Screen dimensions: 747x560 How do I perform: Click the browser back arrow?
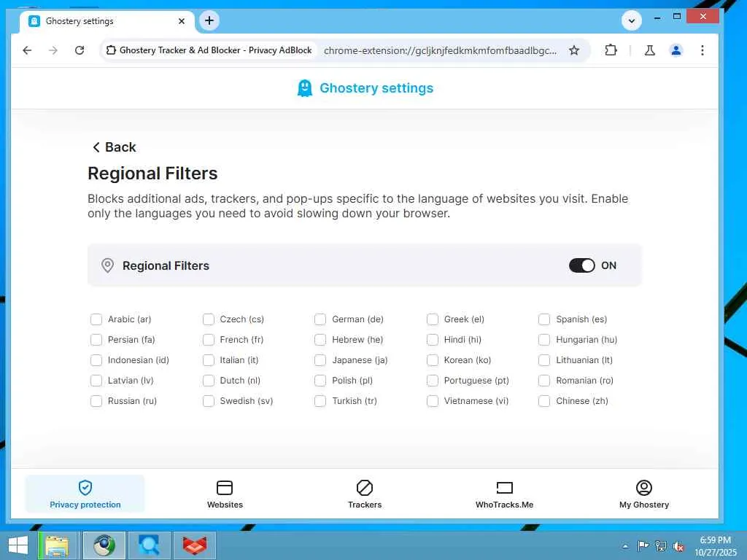coord(27,50)
